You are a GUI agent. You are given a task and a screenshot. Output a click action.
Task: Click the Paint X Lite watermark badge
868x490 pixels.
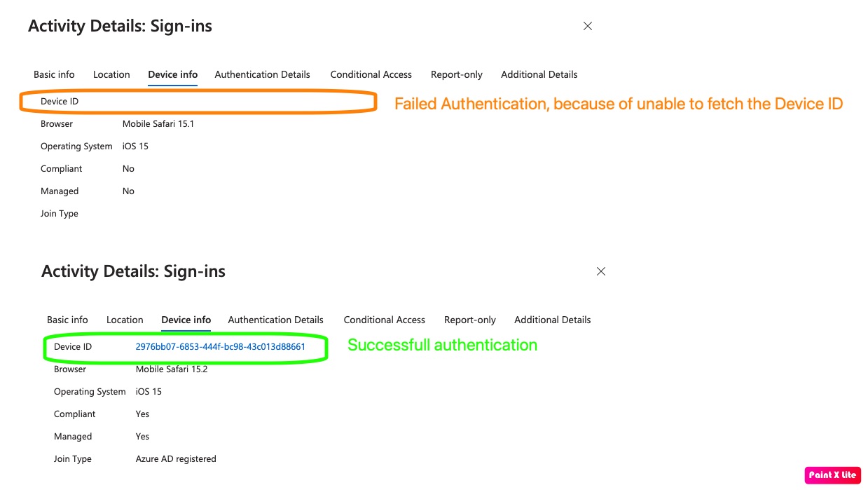coord(832,475)
